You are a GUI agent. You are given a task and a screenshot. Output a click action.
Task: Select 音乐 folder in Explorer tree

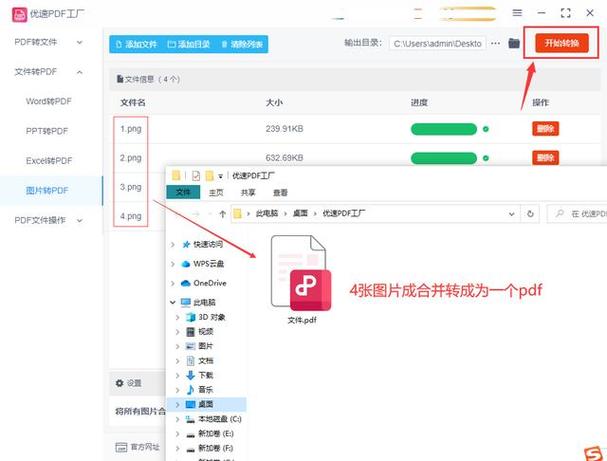206,390
